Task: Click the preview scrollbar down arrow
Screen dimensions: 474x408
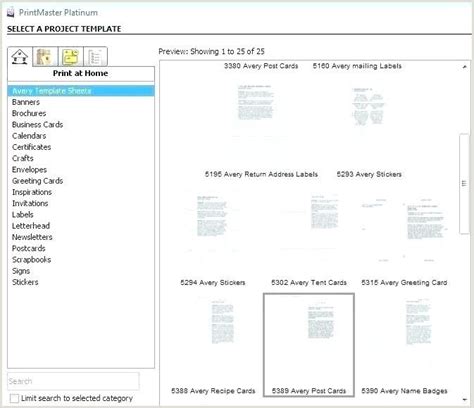Action: tap(464, 399)
